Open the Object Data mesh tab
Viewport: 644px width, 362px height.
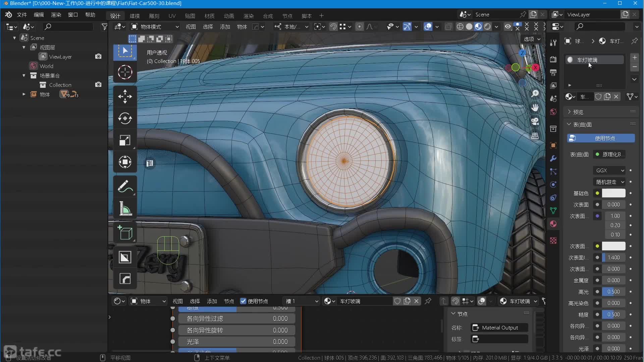point(553,210)
